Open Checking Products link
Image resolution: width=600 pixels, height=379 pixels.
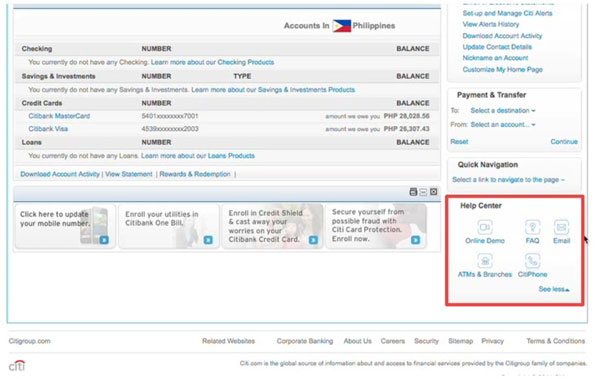click(x=246, y=62)
